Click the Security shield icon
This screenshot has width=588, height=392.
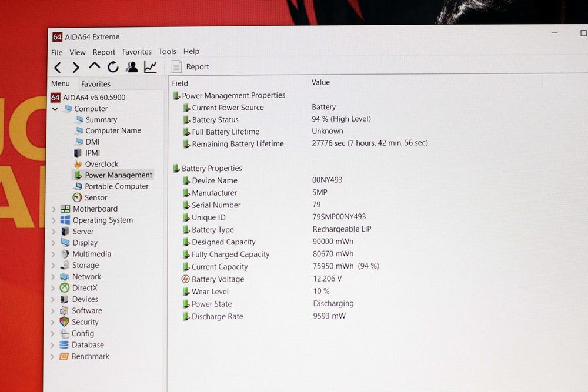[x=64, y=321]
